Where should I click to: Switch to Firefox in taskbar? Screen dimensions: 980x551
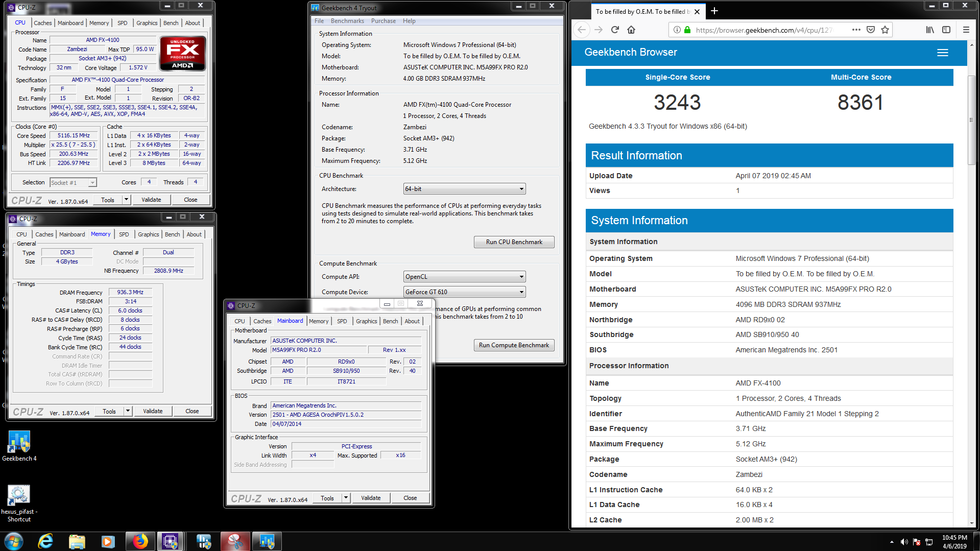[139, 541]
